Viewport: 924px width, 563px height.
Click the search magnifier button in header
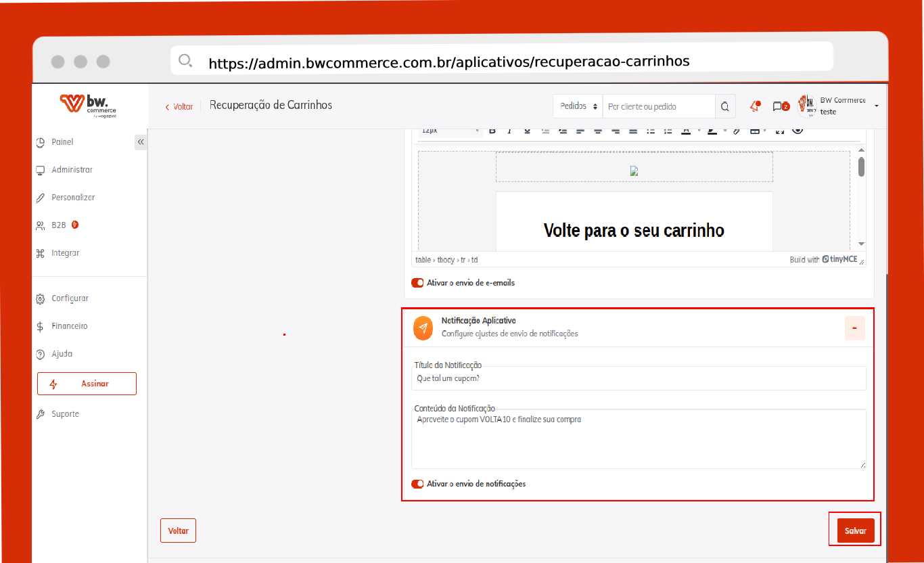tap(724, 106)
